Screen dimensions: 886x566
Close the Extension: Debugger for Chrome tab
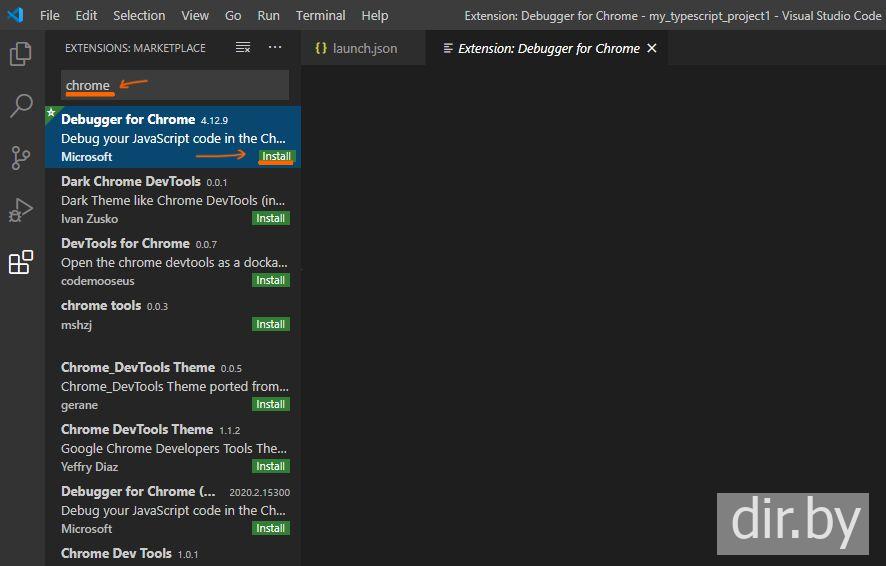(x=652, y=48)
